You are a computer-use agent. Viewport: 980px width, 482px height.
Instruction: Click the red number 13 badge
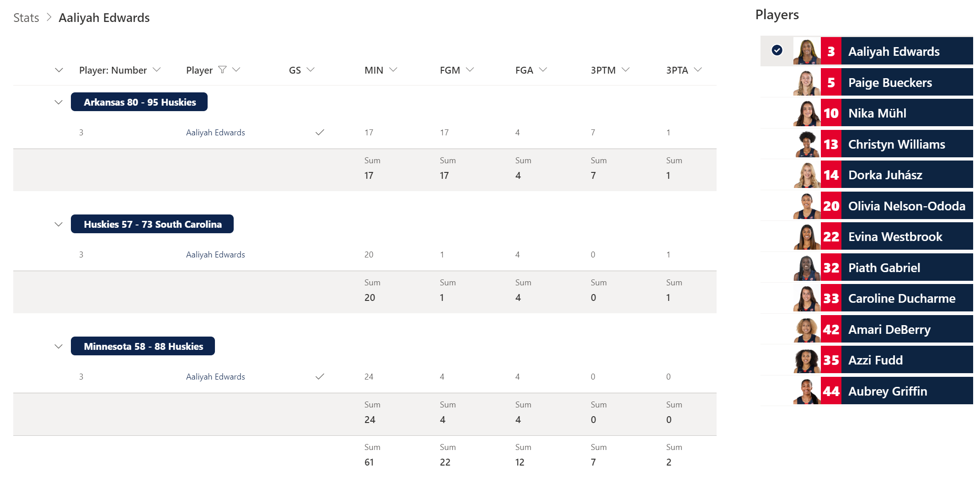[x=831, y=145]
